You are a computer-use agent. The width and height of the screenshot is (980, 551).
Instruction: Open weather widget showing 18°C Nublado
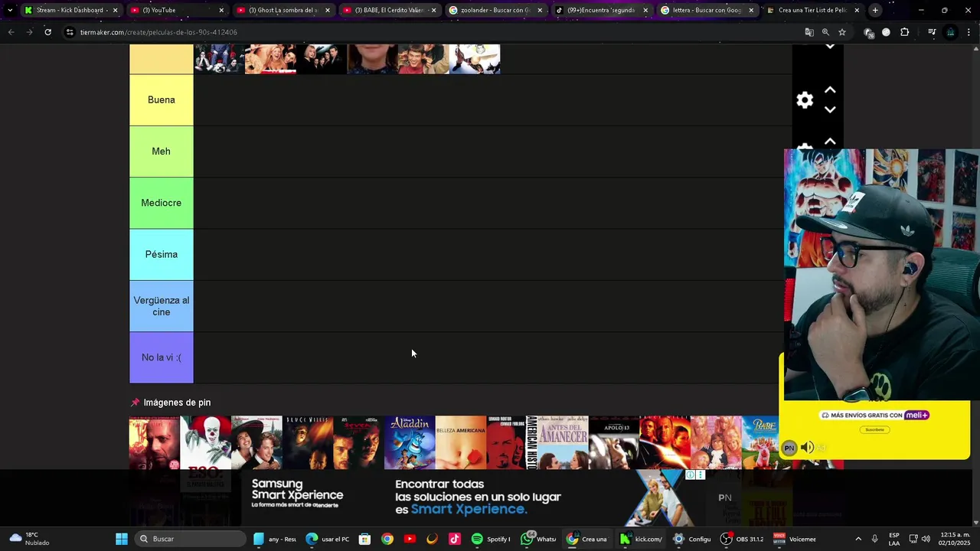coord(29,539)
